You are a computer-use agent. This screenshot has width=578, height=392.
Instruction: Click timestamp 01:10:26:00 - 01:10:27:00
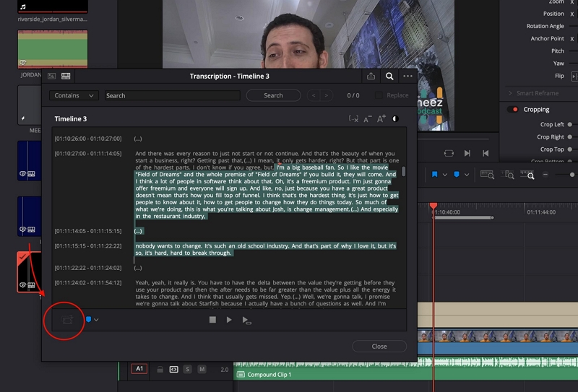pyautogui.click(x=87, y=139)
